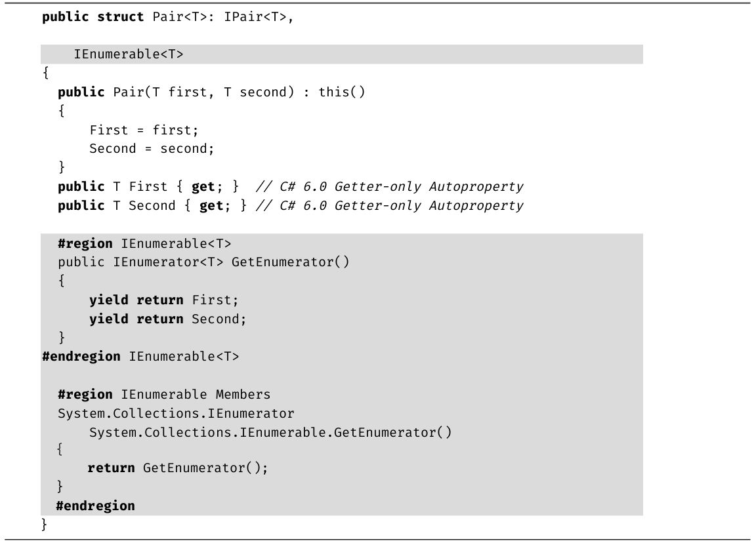Click the '#region IEnumerable Members' directive
Viewport: 756px width, 543px height.
[x=164, y=395]
